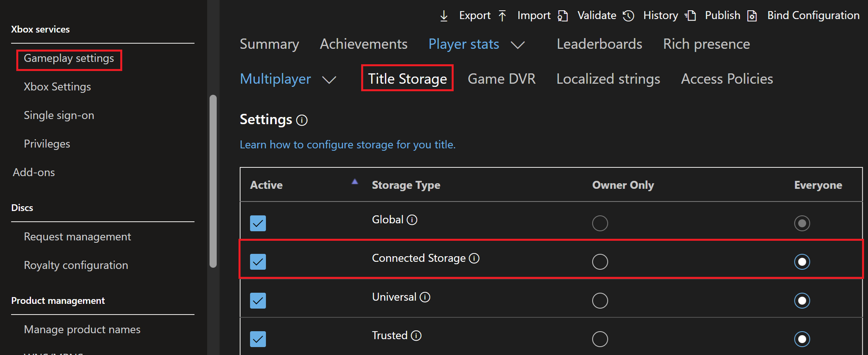This screenshot has height=355, width=868.
Task: Open Request management under Discs
Action: [x=77, y=237]
